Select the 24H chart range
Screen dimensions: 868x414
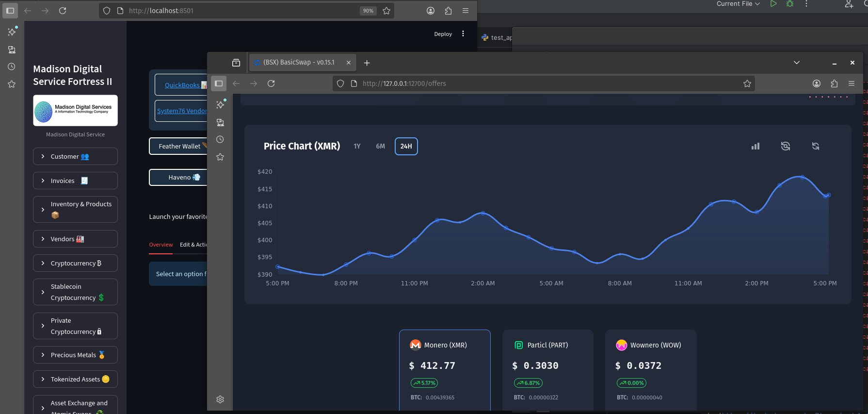tap(406, 146)
